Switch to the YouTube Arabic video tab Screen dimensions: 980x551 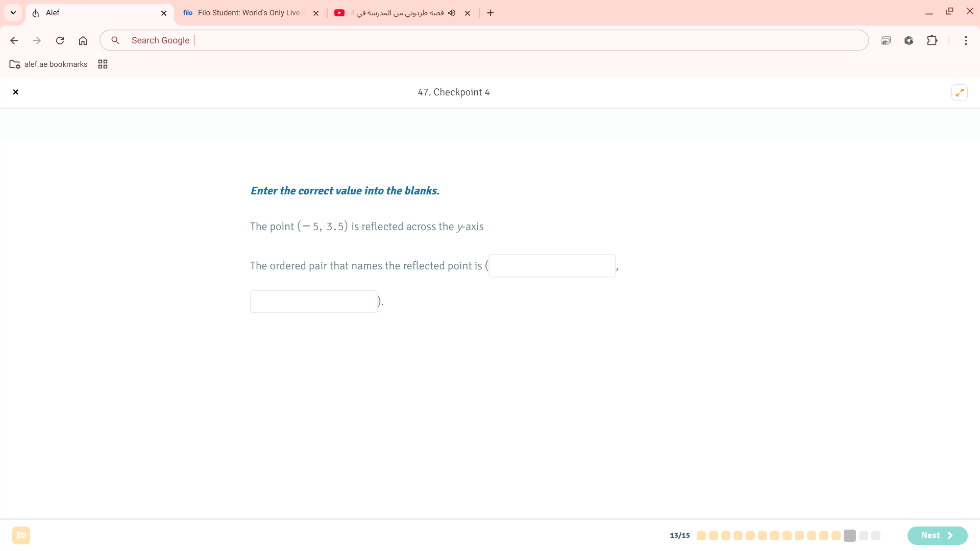[398, 13]
